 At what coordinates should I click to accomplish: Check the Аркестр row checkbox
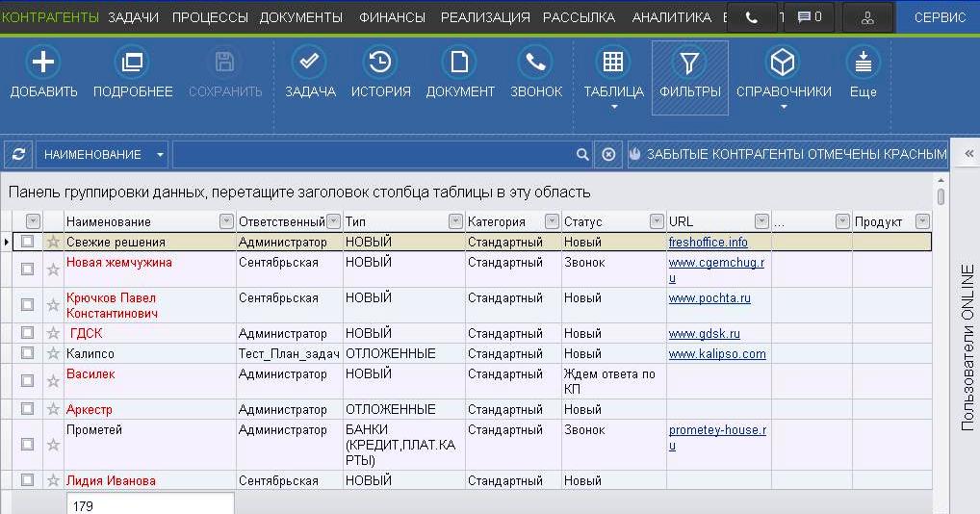click(x=27, y=408)
